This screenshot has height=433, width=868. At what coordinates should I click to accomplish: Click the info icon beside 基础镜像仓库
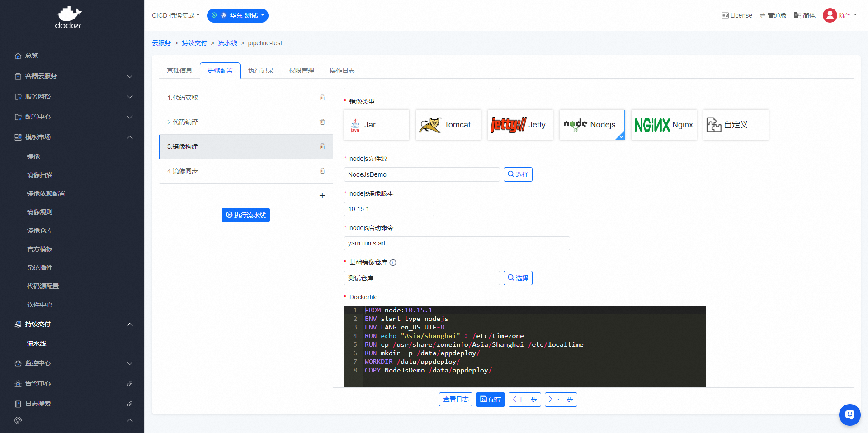tap(393, 263)
